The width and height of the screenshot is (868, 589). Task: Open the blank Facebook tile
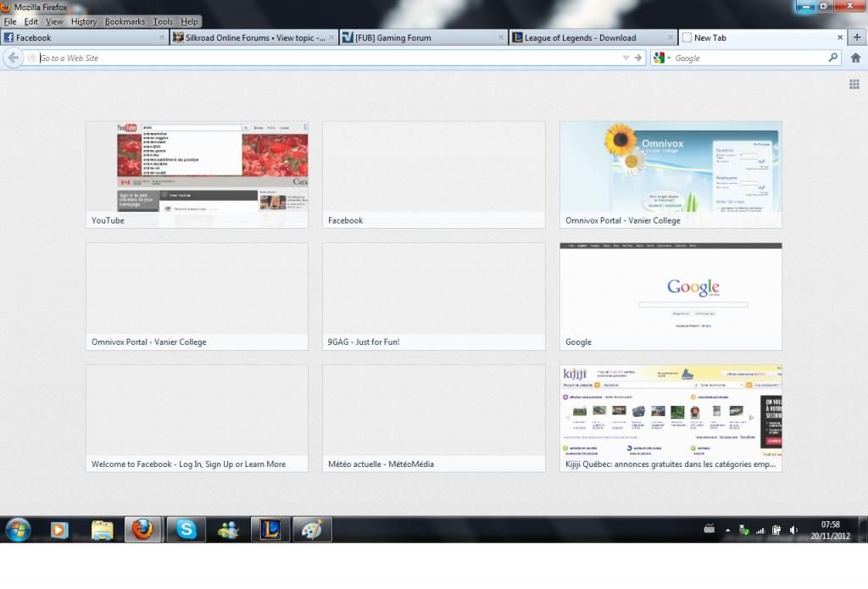433,175
